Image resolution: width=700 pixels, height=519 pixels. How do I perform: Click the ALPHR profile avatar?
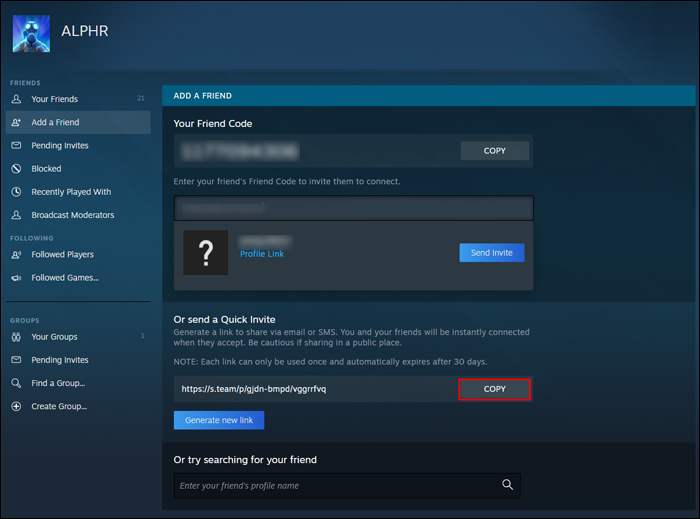pyautogui.click(x=31, y=33)
